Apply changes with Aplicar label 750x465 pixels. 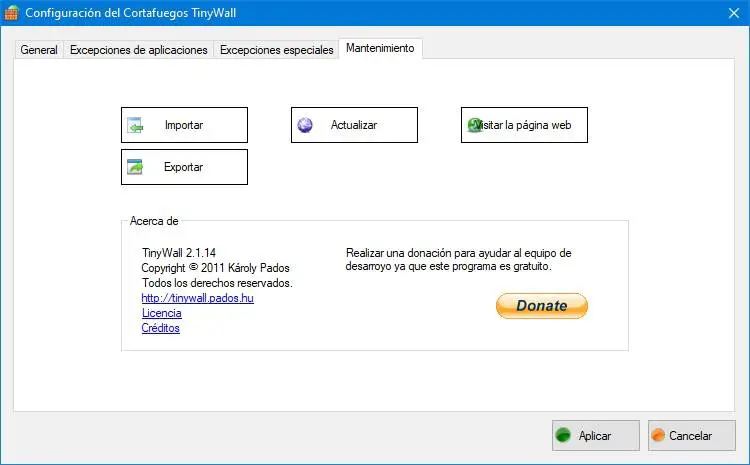595,436
